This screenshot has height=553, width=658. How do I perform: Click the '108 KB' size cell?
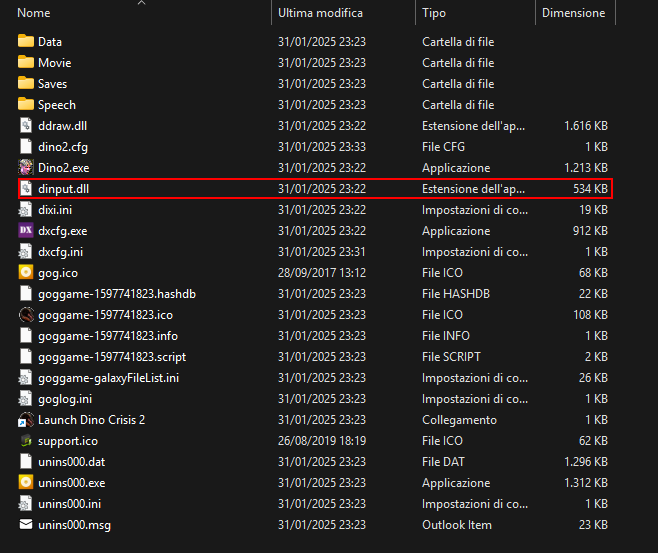(x=590, y=315)
